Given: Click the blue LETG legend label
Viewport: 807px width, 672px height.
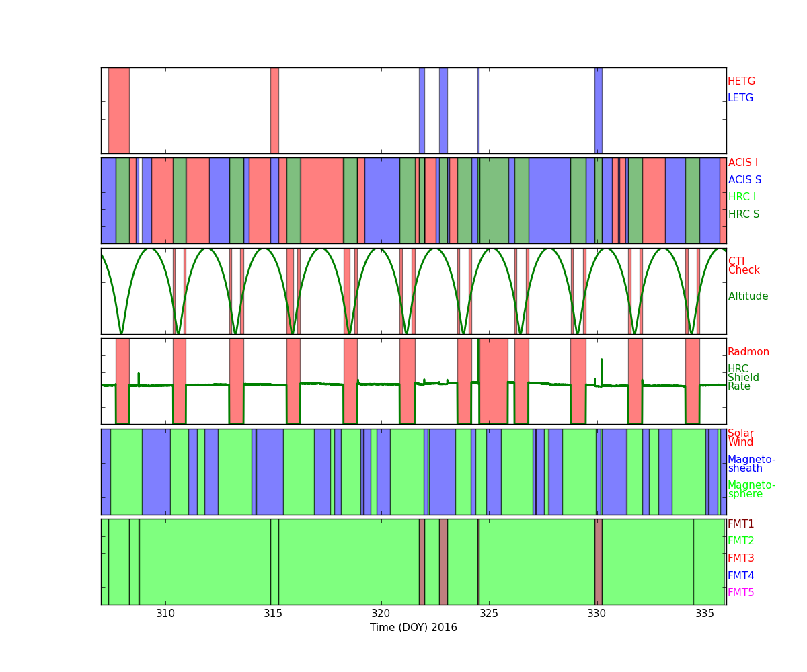Looking at the screenshot, I should pyautogui.click(x=740, y=98).
